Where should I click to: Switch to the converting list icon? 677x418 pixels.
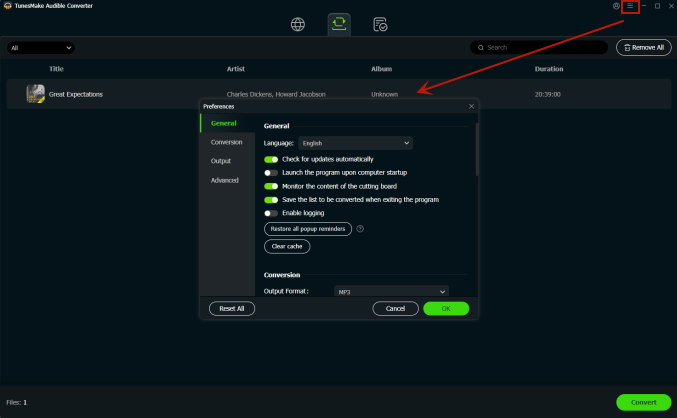[339, 24]
